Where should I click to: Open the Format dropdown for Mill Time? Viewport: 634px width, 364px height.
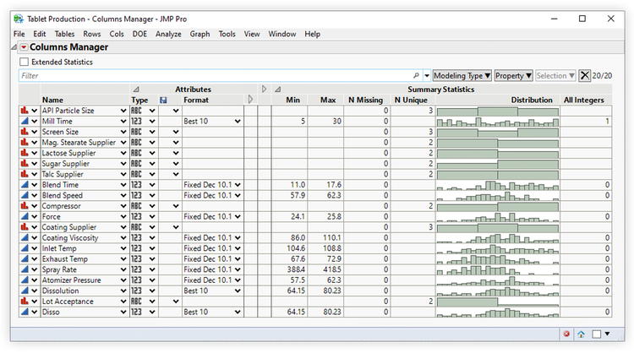(238, 122)
